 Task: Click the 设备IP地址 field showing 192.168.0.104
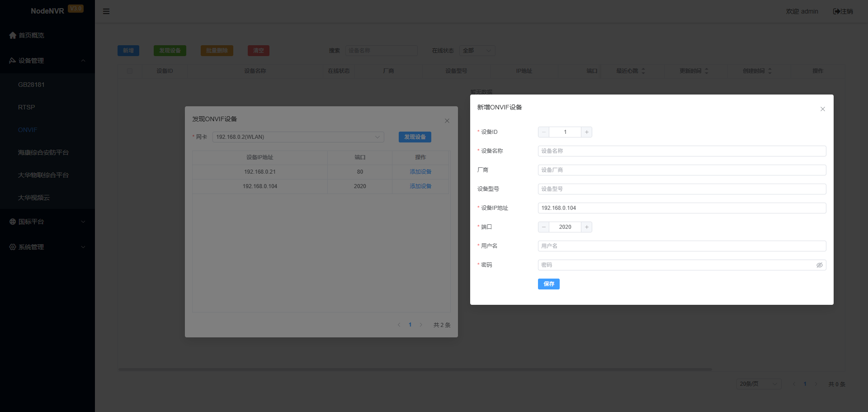pos(682,208)
